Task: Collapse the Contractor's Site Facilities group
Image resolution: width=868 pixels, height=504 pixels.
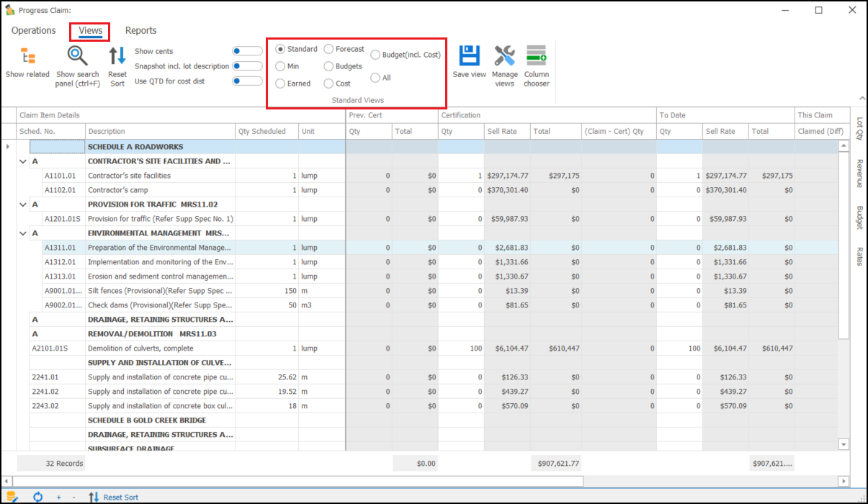Action: point(23,161)
